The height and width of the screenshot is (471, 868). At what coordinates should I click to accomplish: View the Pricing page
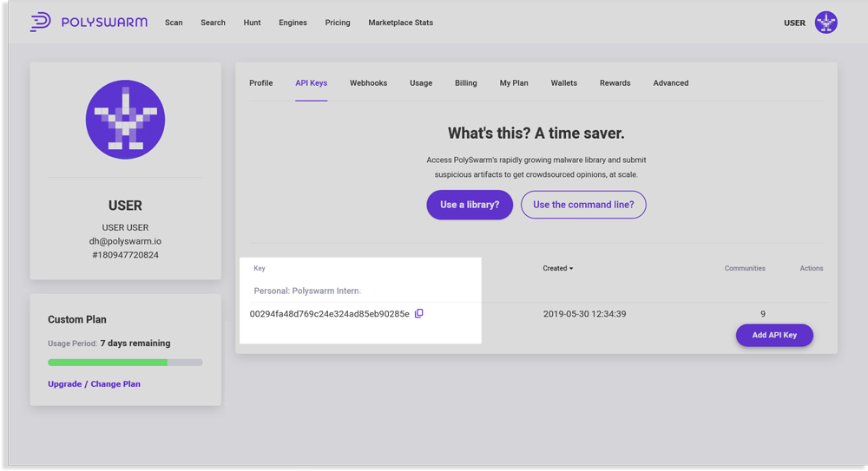tap(338, 23)
